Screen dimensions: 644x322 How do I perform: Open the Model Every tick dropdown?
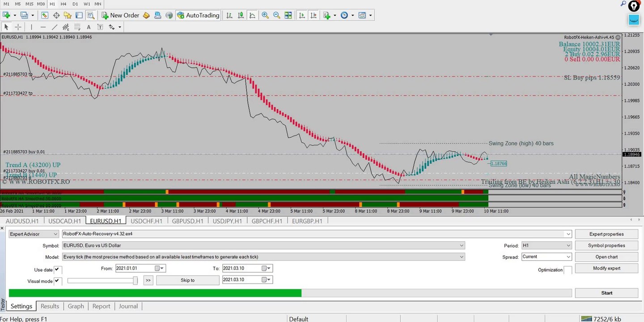(263, 257)
